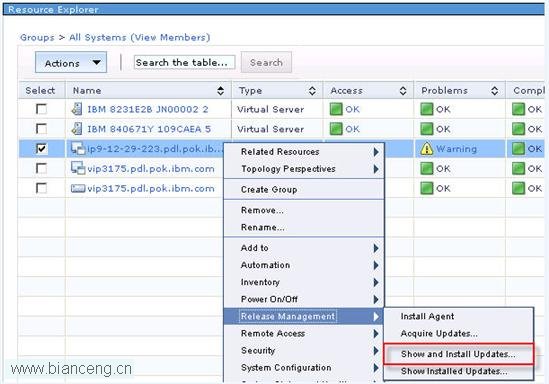549x384 pixels.
Task: Click green Problems icon in IBM 840671Y row
Action: point(426,129)
